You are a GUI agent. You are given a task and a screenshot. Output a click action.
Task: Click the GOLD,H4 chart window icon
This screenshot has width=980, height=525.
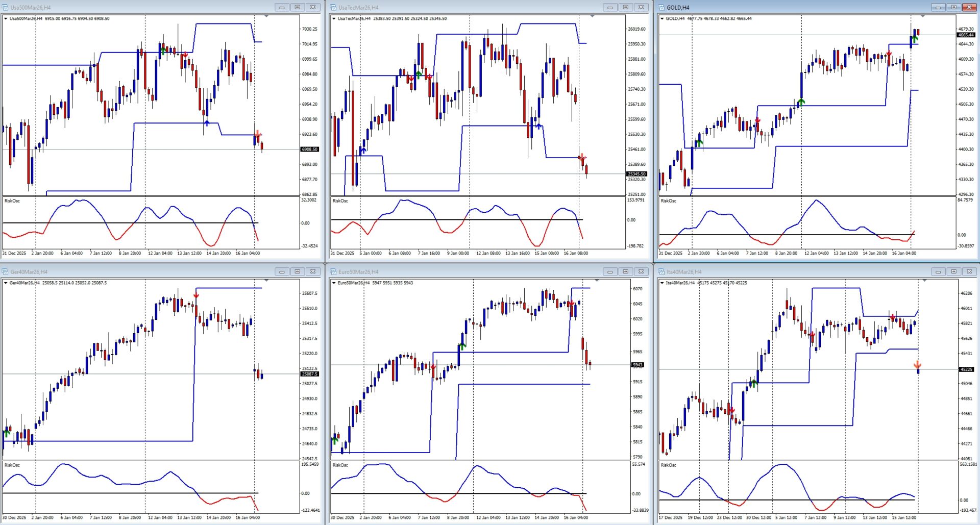[661, 8]
